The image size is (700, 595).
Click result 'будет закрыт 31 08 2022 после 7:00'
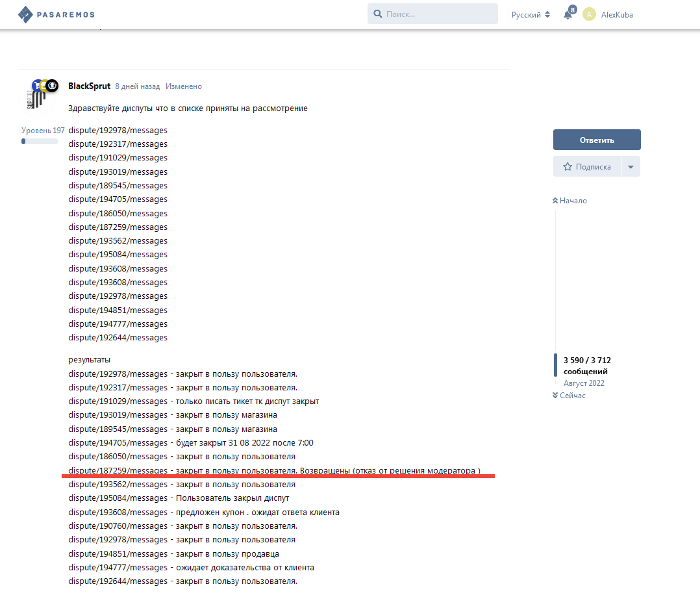pos(245,442)
